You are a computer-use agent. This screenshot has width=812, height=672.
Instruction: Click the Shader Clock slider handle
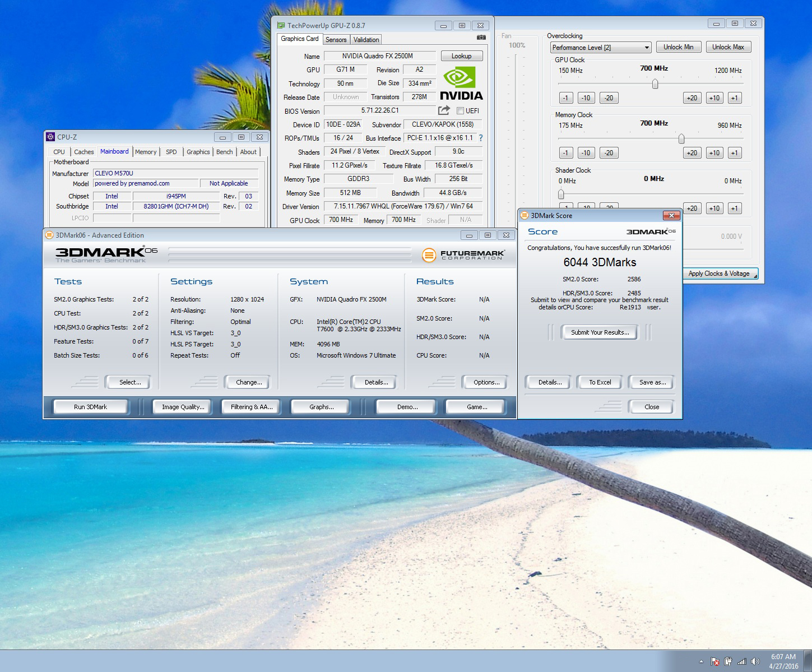561,194
